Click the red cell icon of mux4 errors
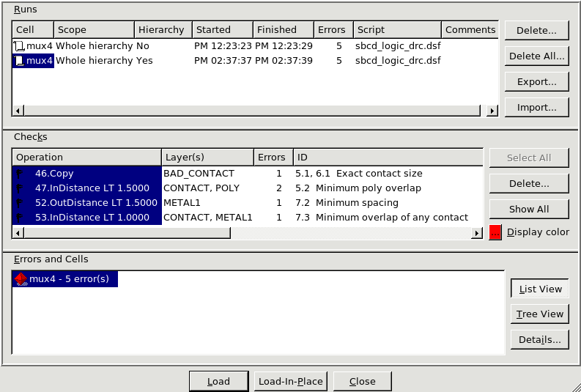 coord(21,279)
